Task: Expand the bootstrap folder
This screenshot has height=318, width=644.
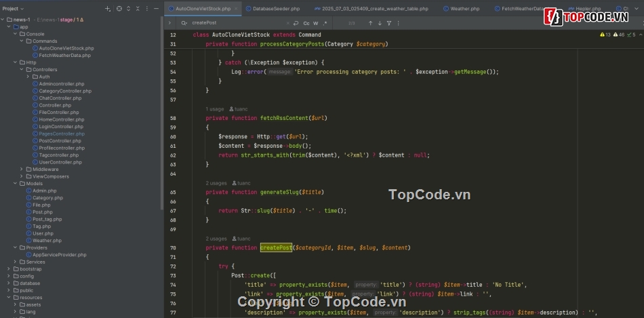Action: (9, 269)
